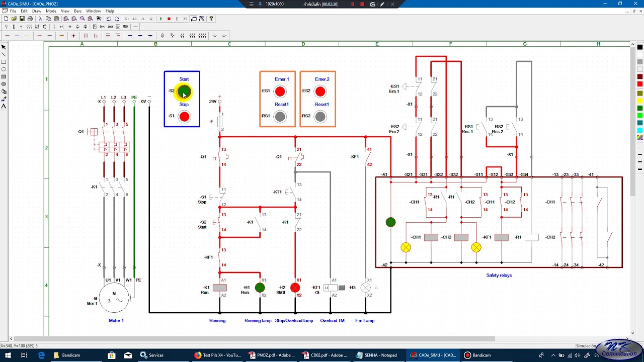Viewport: 644px width, 362px height.
Task: Select the text tool A in left toolbox
Action: click(x=4, y=106)
